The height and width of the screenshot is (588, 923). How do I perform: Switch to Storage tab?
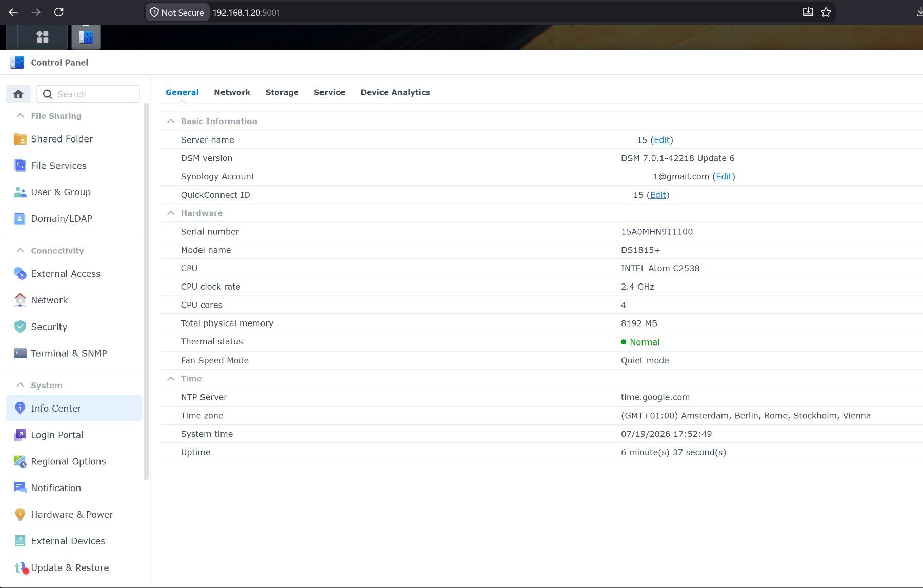pyautogui.click(x=282, y=92)
